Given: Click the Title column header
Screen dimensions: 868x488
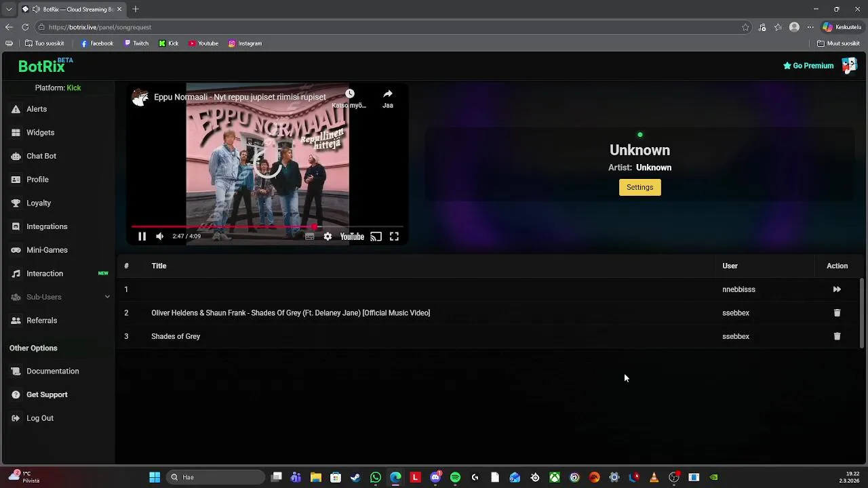Looking at the screenshot, I should point(159,266).
